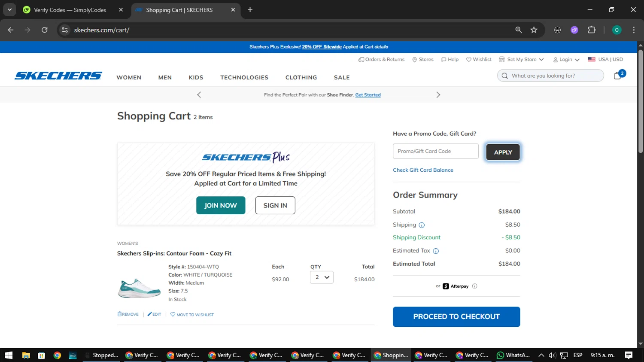Open the notifications center icon

pos(629,356)
